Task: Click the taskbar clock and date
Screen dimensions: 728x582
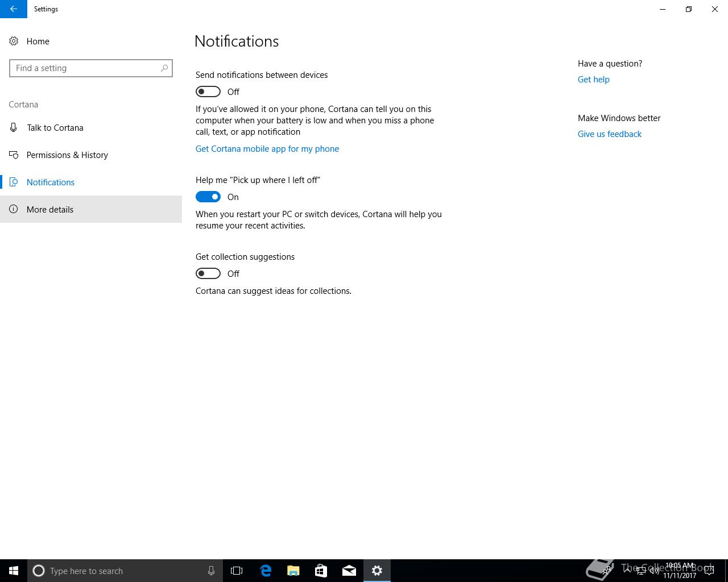Action: pos(680,571)
